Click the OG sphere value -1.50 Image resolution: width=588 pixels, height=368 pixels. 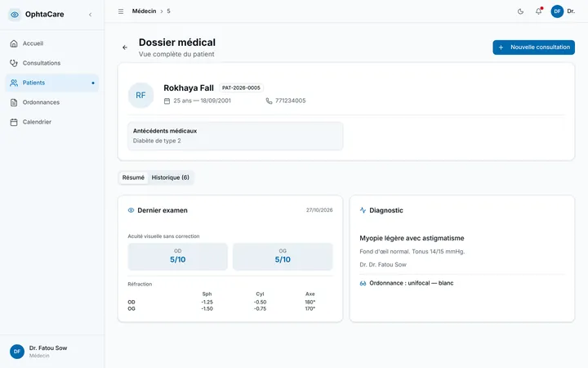207,308
